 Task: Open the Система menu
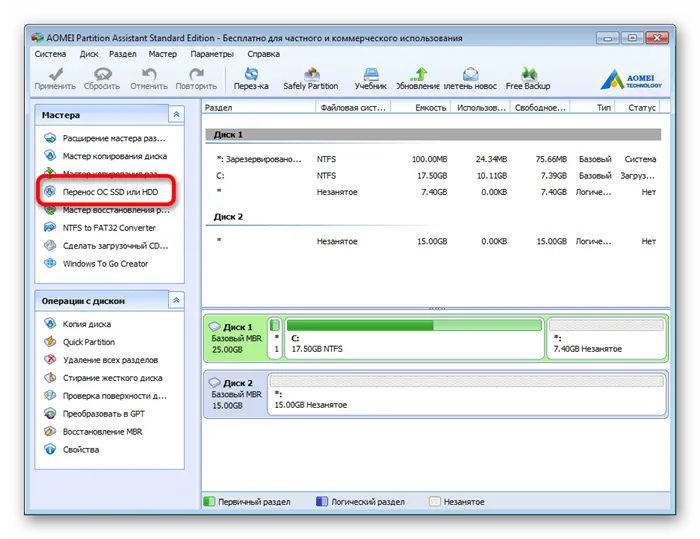click(50, 54)
